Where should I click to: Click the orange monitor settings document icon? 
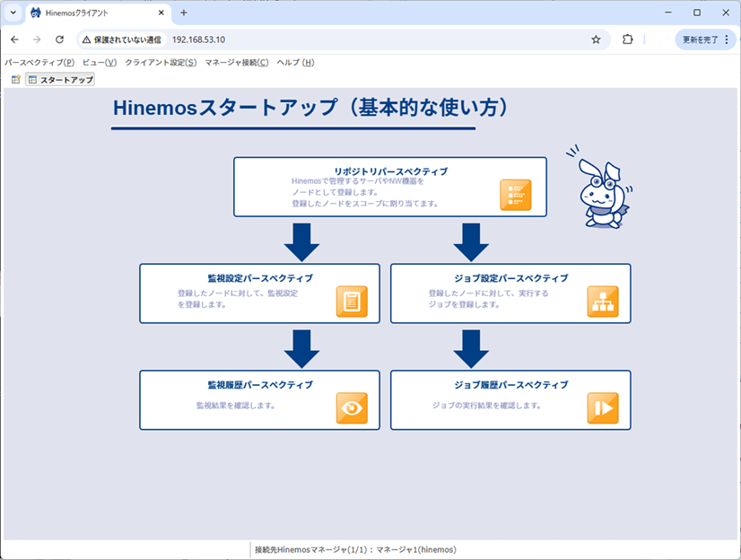pos(352,302)
